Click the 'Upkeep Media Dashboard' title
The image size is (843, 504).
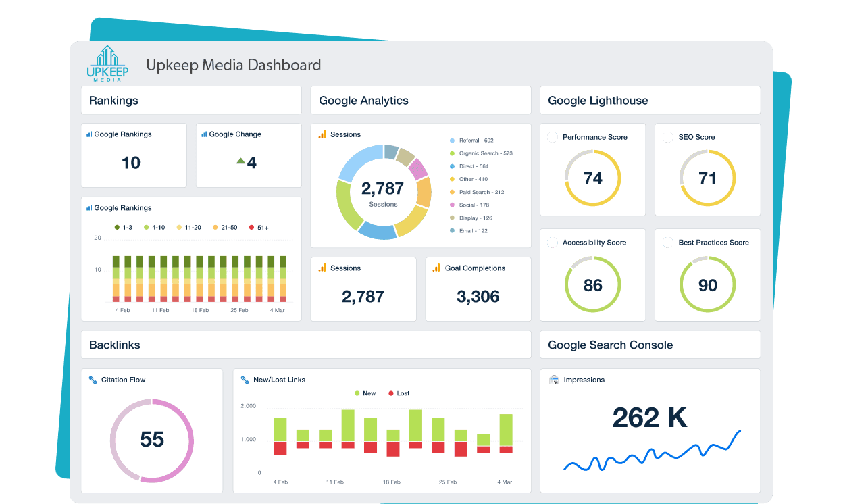pos(234,66)
